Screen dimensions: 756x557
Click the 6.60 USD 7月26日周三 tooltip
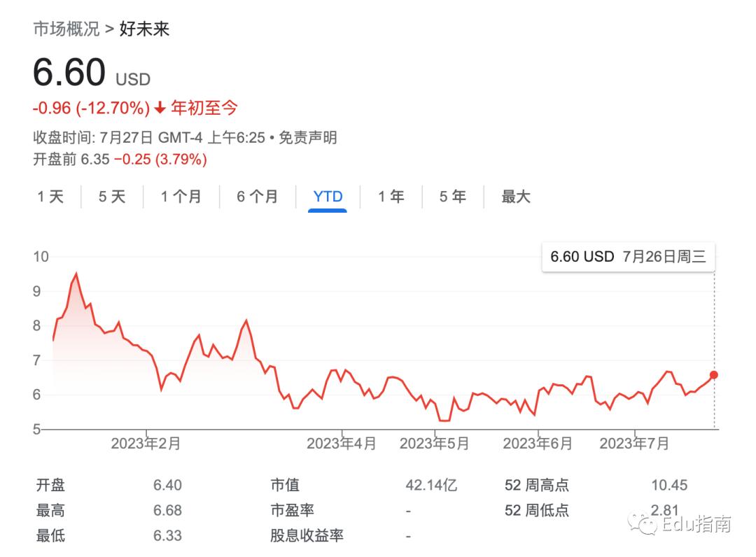pos(628,257)
